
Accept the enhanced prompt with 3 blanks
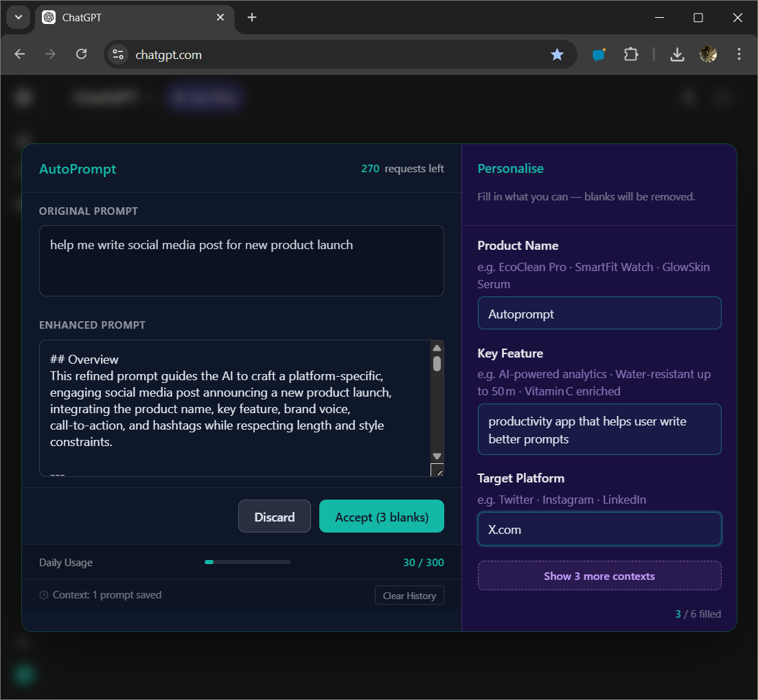(x=382, y=516)
